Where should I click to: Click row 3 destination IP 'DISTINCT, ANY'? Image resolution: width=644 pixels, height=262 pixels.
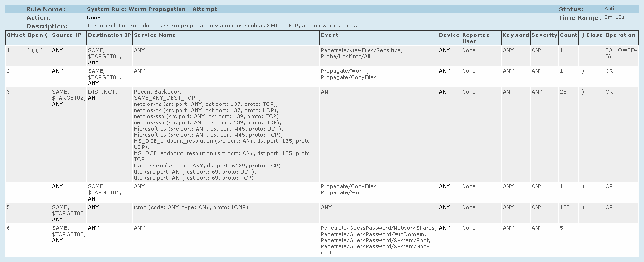103,95
